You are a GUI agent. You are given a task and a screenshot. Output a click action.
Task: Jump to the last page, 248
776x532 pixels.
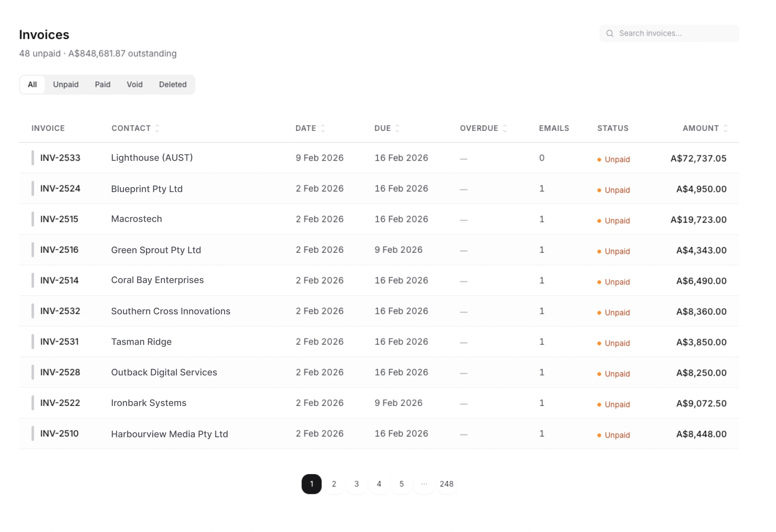(447, 484)
